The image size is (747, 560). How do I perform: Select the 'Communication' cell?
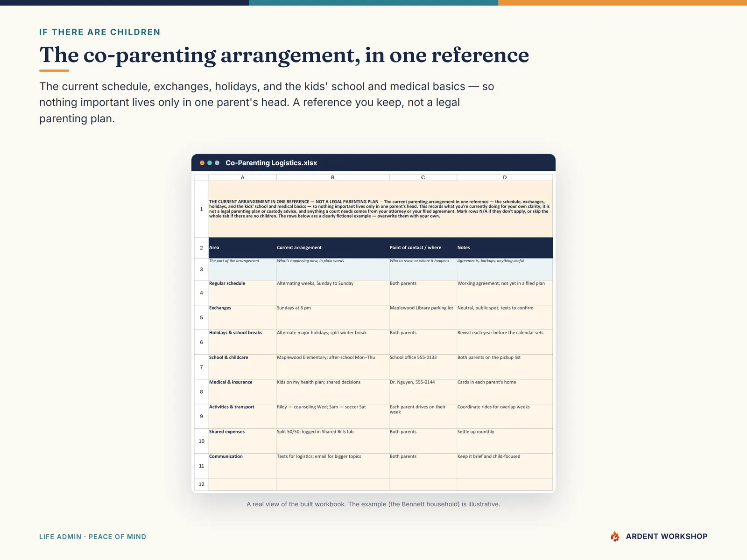coord(242,466)
